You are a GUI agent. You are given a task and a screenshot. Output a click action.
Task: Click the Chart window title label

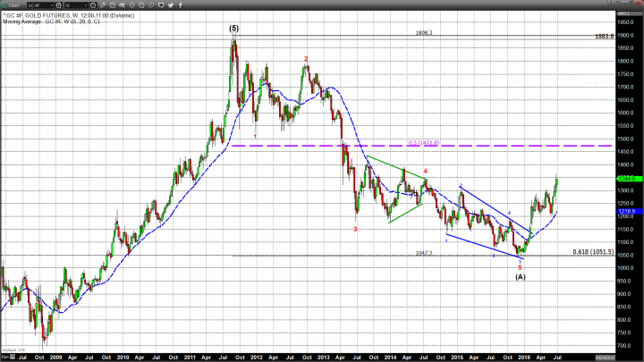click(x=16, y=4)
